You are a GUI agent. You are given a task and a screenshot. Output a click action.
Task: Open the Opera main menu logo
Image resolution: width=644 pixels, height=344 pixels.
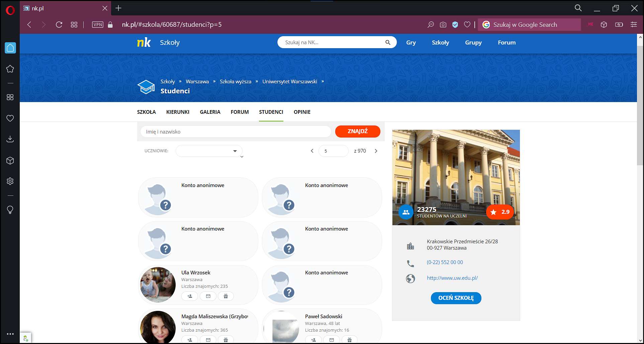point(10,11)
